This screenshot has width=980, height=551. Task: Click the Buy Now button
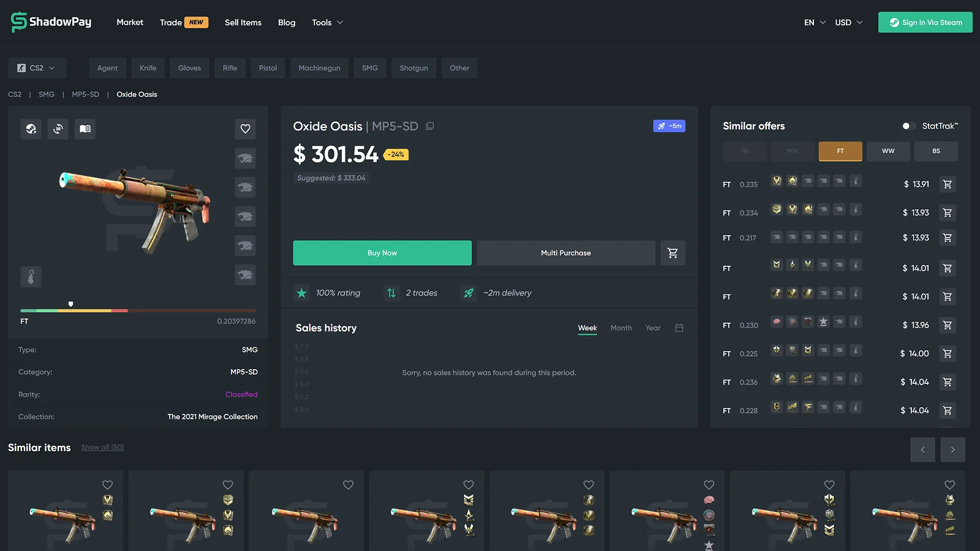click(382, 253)
